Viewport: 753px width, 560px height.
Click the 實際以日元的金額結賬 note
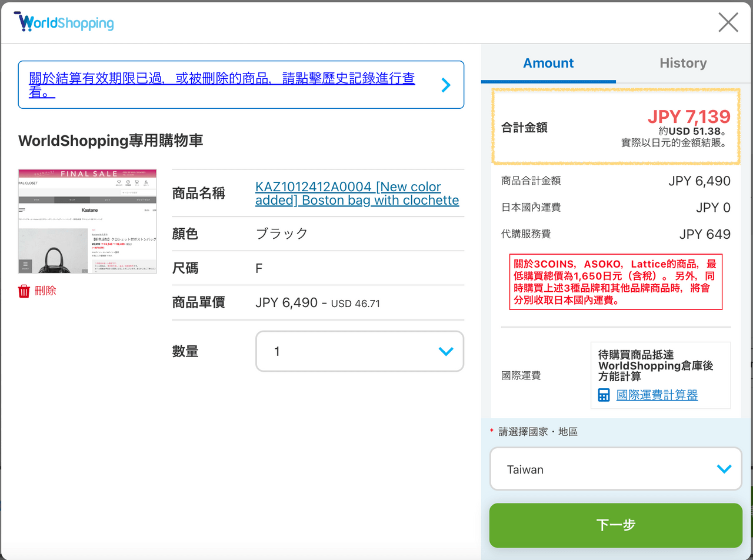click(676, 143)
